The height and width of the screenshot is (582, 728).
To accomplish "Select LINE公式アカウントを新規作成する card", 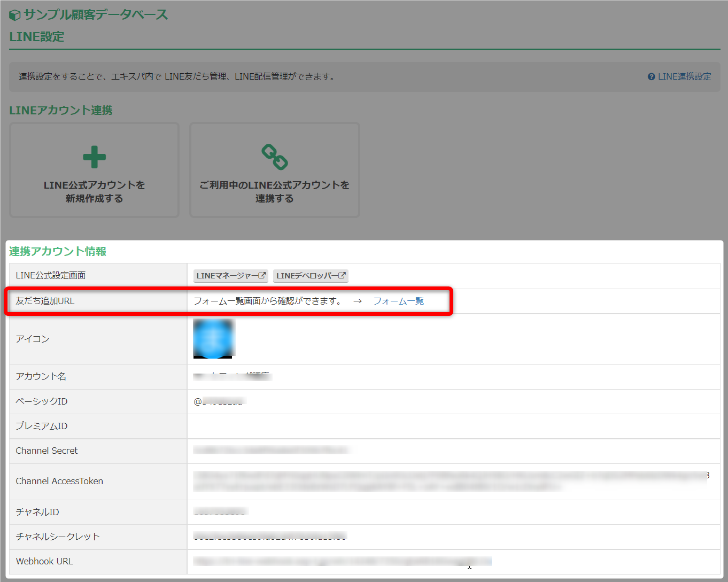I will (95, 170).
